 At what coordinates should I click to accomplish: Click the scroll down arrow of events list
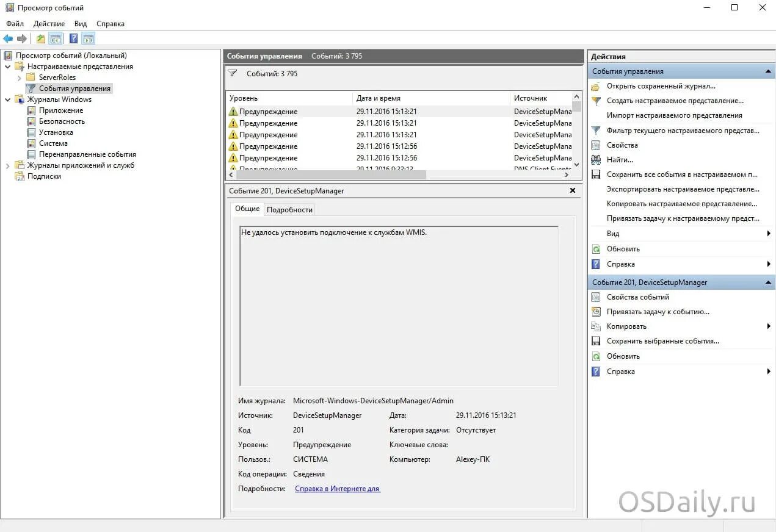click(x=577, y=165)
